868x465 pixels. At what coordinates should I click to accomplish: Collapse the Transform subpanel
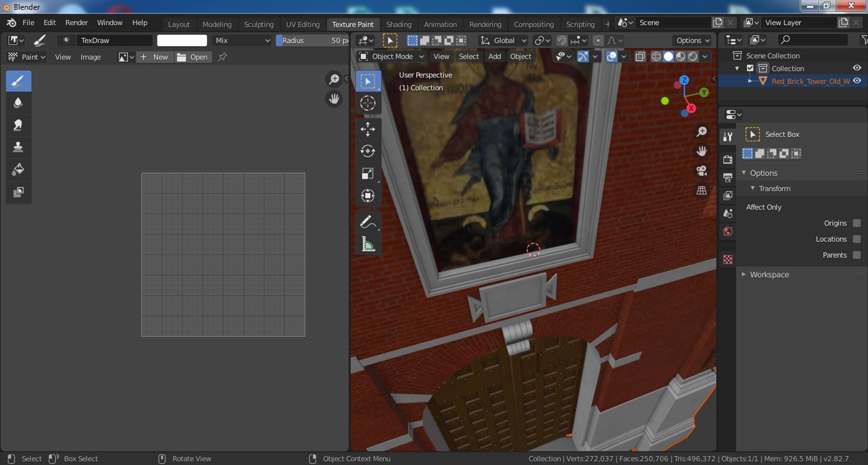point(753,188)
